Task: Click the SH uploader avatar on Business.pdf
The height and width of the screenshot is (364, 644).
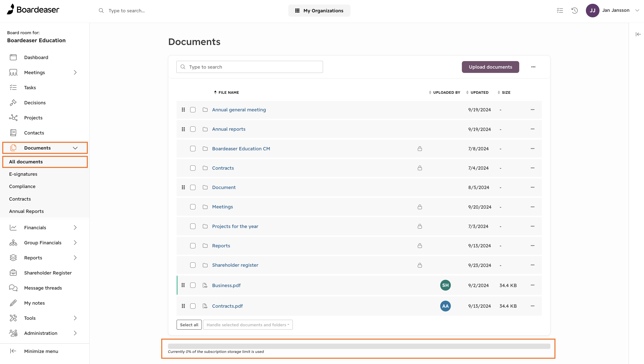Action: 445,285
